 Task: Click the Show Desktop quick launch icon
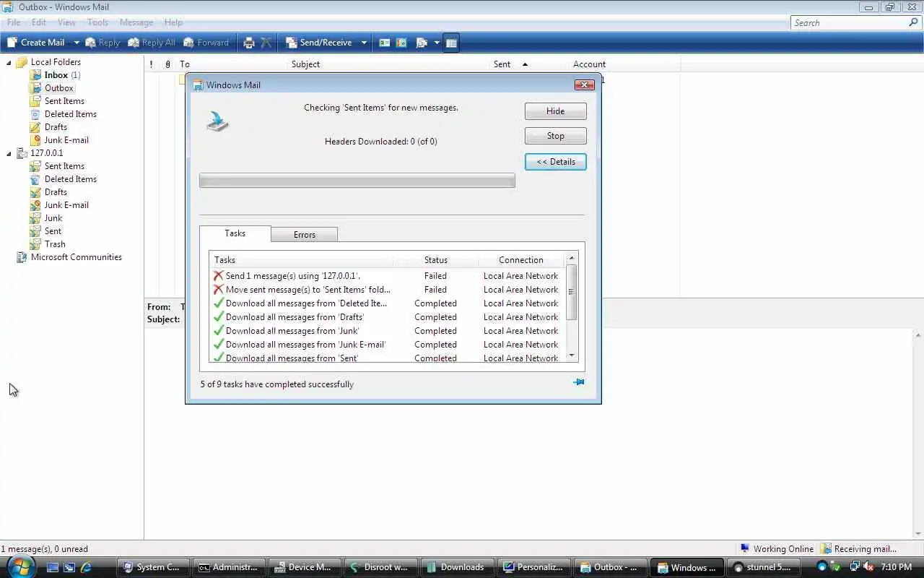(x=52, y=567)
